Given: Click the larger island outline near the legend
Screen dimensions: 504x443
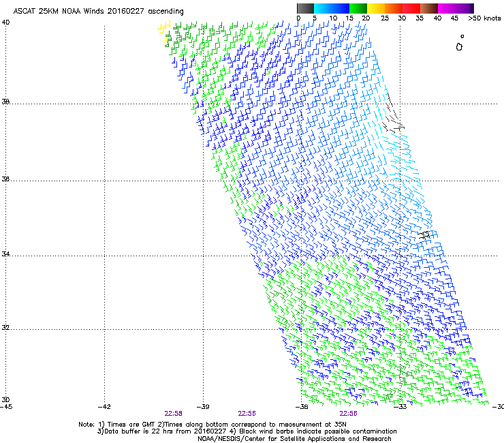Looking at the screenshot, I should coord(459,47).
